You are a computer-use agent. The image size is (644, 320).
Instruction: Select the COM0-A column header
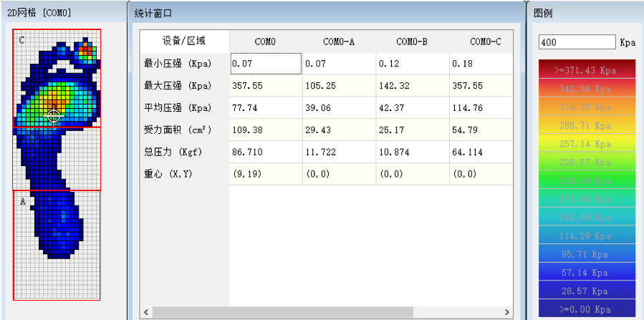339,42
